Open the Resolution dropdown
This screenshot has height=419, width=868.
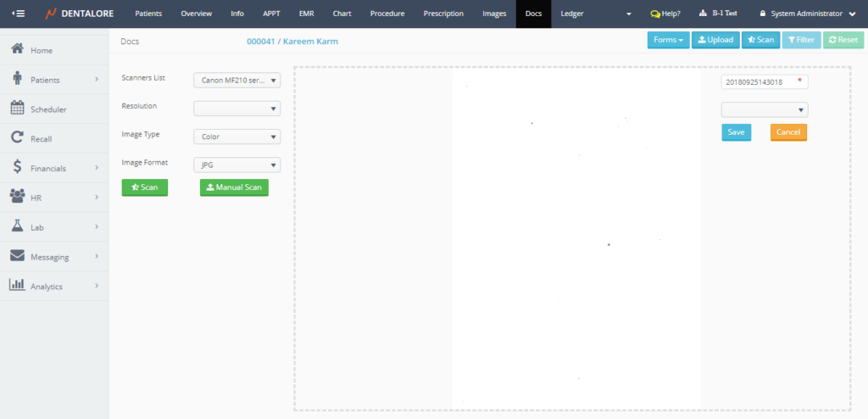(x=236, y=108)
